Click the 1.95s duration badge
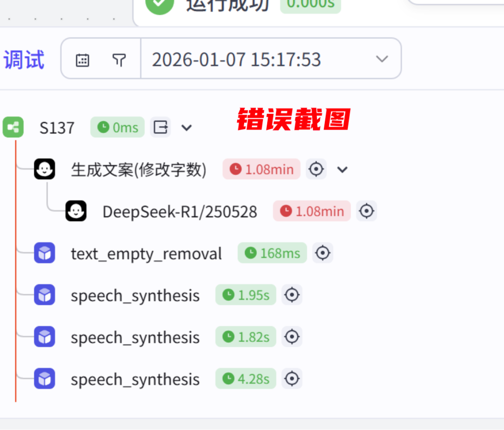 click(x=246, y=295)
